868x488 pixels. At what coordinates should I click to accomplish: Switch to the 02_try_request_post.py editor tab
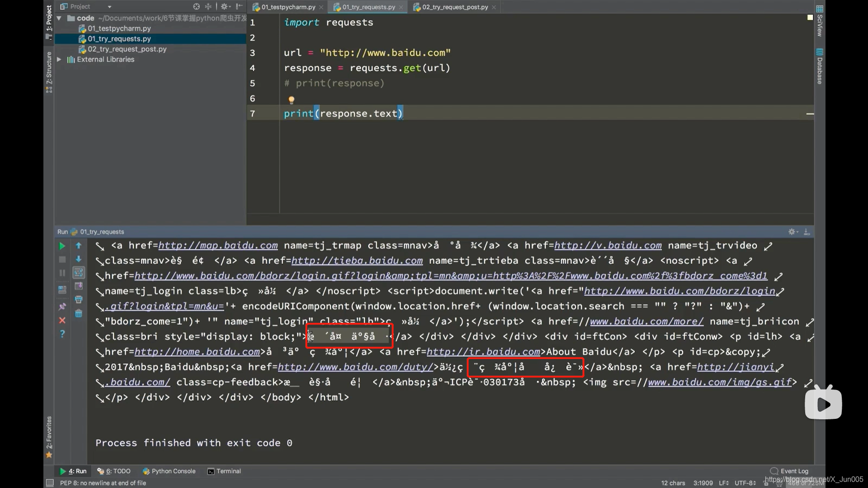point(455,7)
